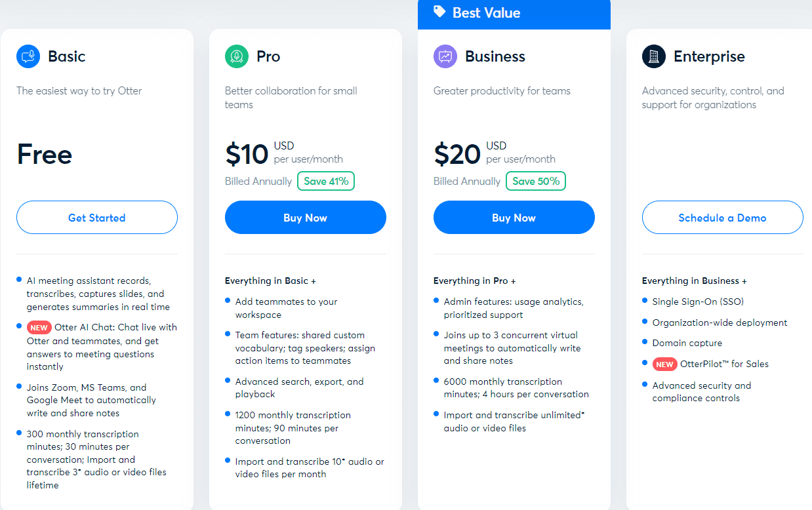Click the NEW badge beside Otter AI Chat

point(39,328)
